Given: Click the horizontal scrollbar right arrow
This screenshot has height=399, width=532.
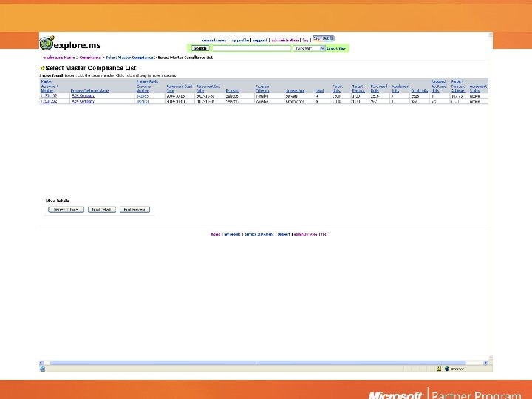Looking at the screenshot, I should [485, 363].
